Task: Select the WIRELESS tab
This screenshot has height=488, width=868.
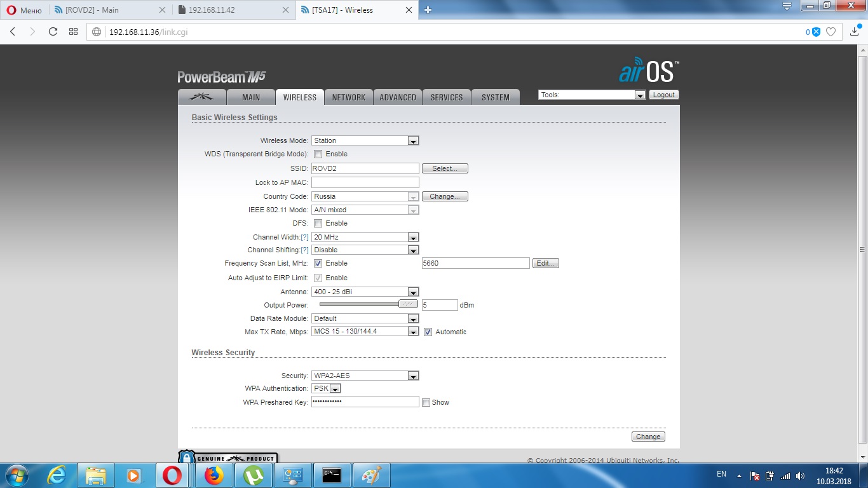Action: (300, 97)
